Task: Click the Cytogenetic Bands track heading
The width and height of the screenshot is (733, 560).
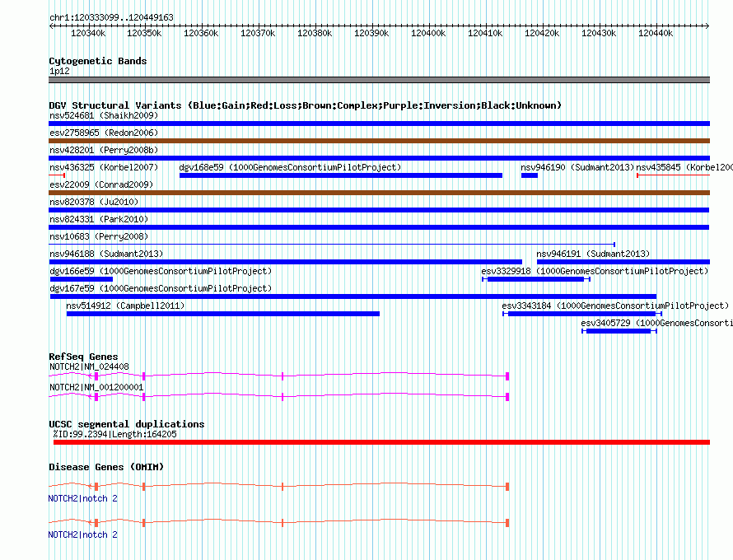Action: coord(98,61)
